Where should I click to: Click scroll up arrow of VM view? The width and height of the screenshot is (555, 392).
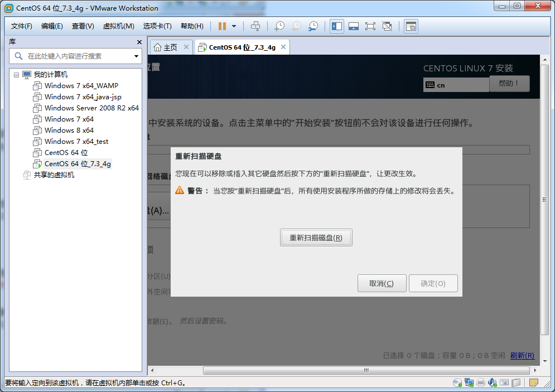pyautogui.click(x=545, y=60)
